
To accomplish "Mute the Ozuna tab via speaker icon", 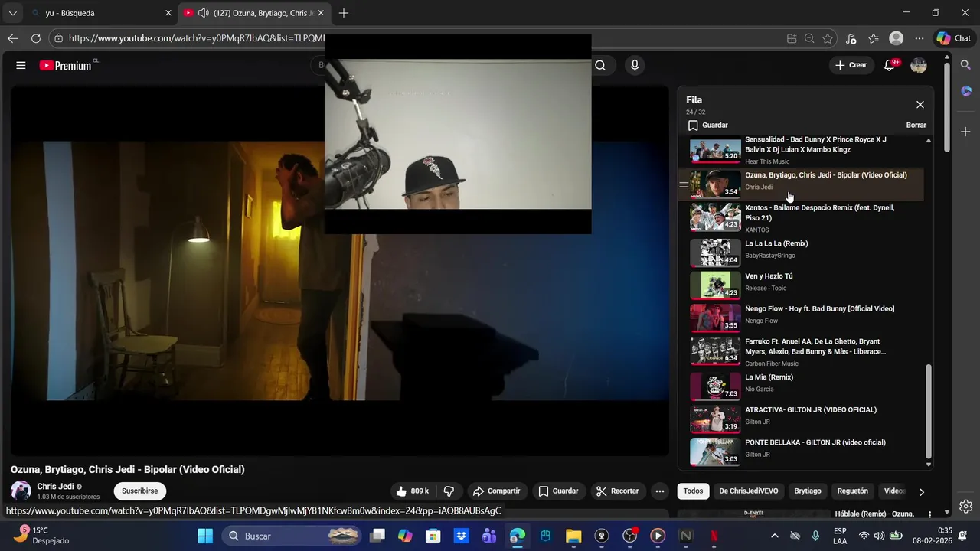I will 203,13.
